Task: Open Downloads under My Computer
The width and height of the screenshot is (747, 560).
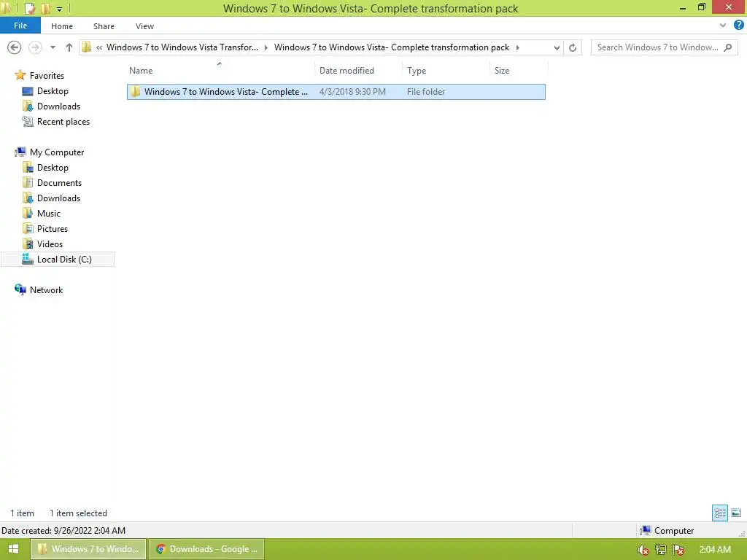Action: point(58,198)
